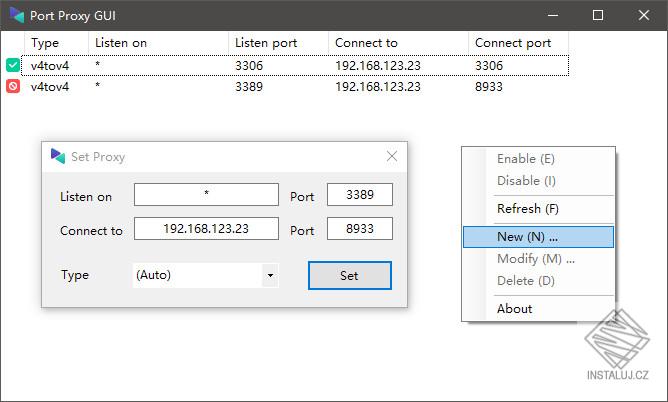Select the v4tov4 row with listen port 3306
The width and height of the screenshot is (668, 402).
coord(295,66)
